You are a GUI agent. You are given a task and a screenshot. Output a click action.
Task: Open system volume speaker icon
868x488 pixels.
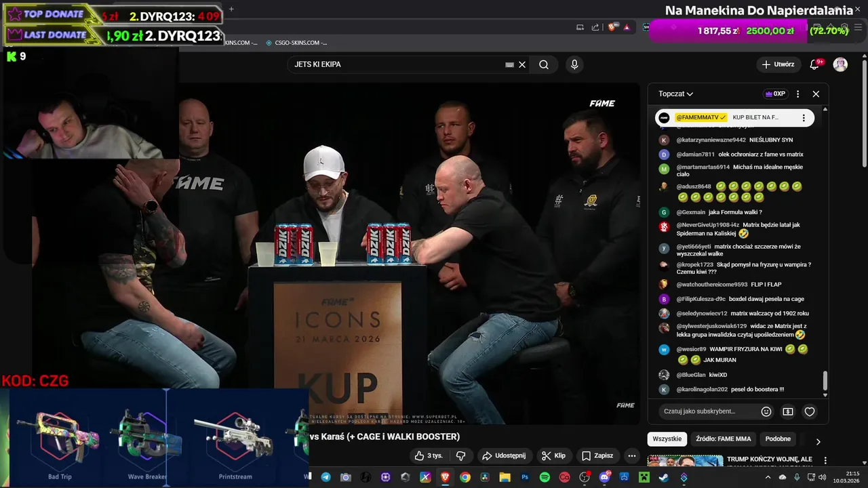coord(823,477)
